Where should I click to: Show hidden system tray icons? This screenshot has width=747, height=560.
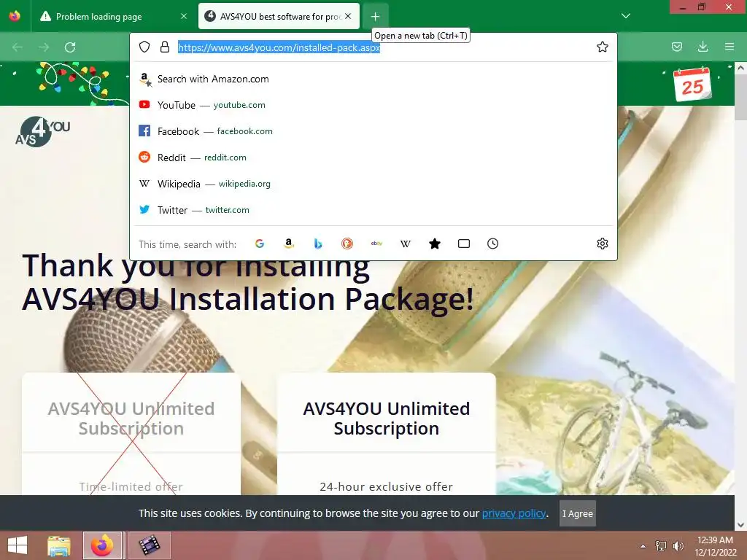point(643,546)
